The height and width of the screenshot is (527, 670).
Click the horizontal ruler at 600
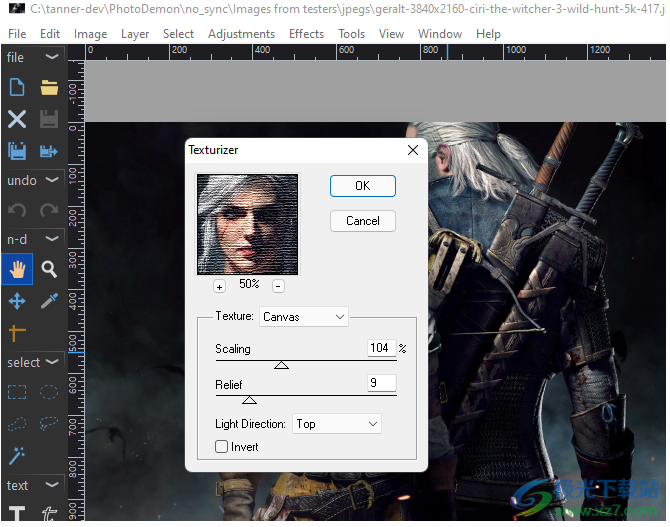tap(346, 50)
